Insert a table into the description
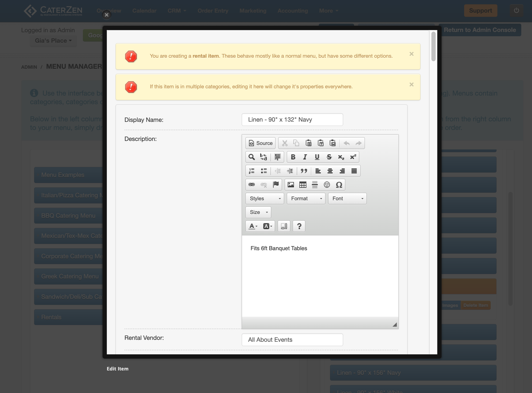This screenshot has width=532, height=393. pyautogui.click(x=303, y=185)
